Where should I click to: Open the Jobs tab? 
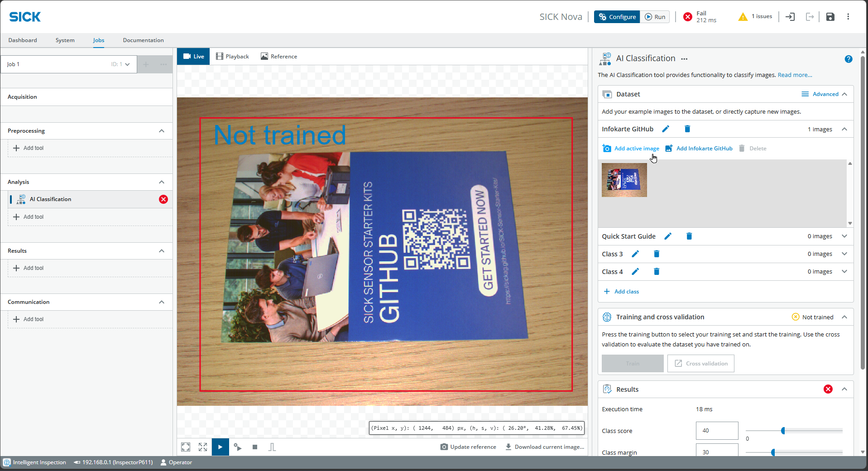coord(99,40)
